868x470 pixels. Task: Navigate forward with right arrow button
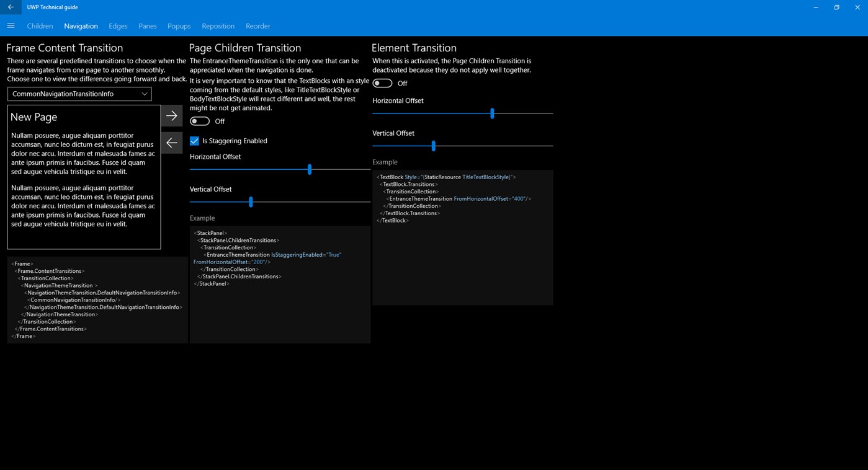click(x=172, y=116)
